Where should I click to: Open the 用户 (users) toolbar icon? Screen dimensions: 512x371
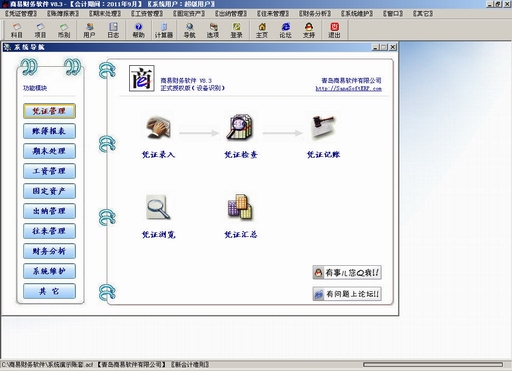[x=89, y=30]
